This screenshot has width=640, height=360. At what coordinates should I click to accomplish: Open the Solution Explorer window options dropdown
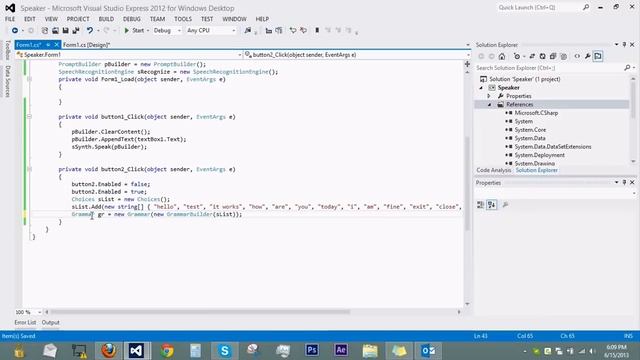click(x=616, y=44)
